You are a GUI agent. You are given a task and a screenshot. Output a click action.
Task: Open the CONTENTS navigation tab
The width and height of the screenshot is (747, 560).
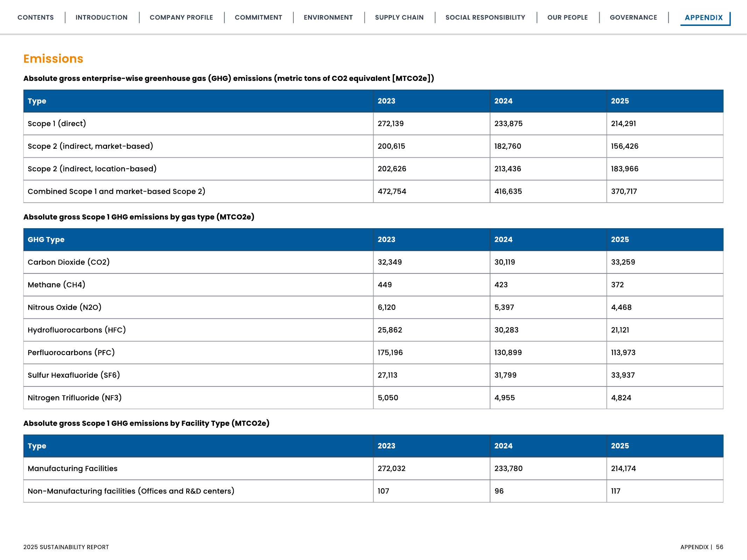click(35, 17)
